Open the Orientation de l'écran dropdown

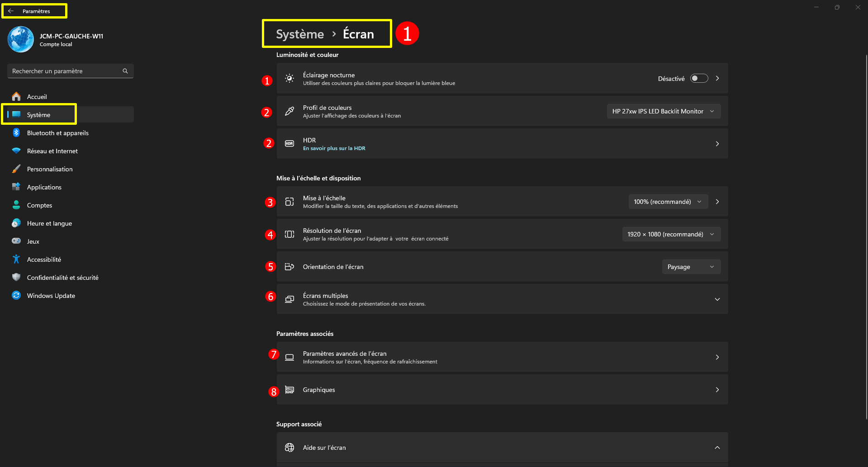(691, 267)
